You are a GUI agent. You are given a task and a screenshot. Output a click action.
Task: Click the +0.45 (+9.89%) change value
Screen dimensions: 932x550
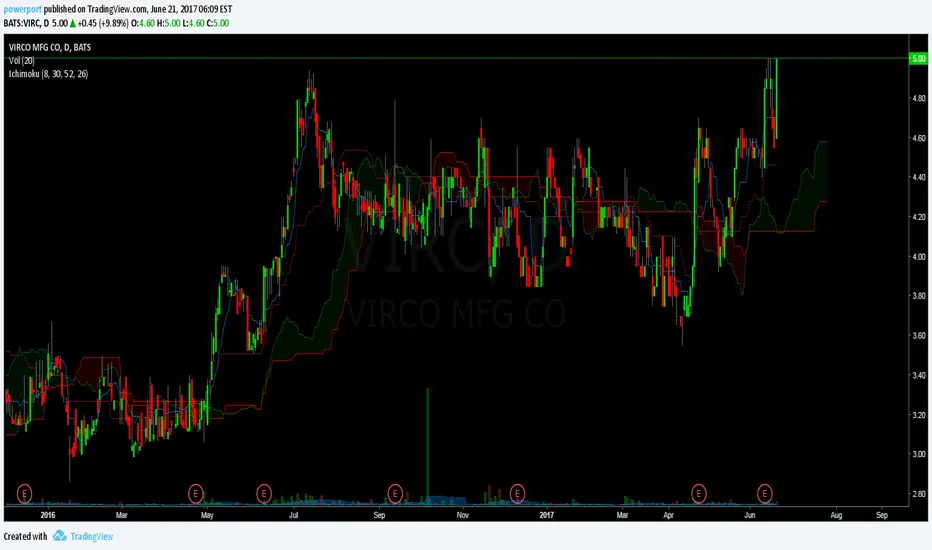(x=103, y=23)
